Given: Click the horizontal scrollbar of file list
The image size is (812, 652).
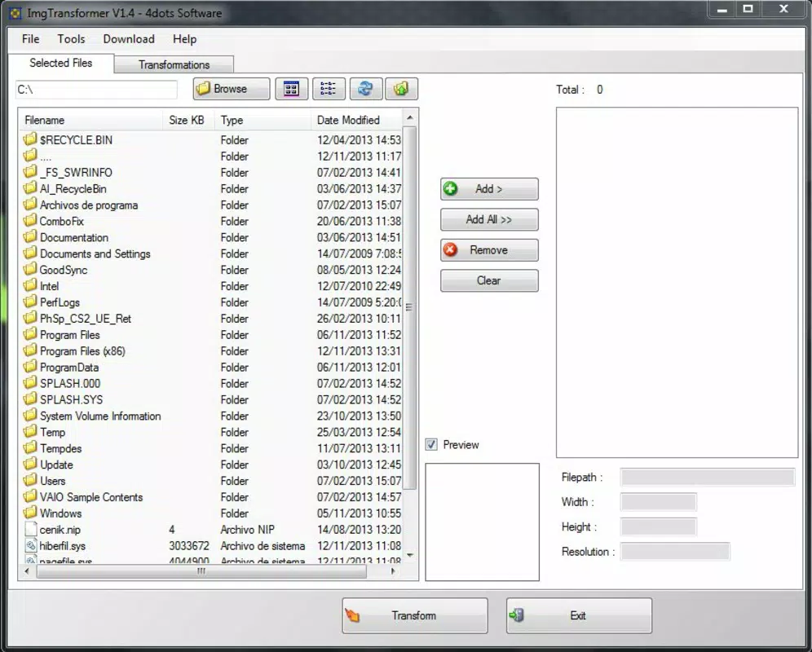Looking at the screenshot, I should (201, 571).
